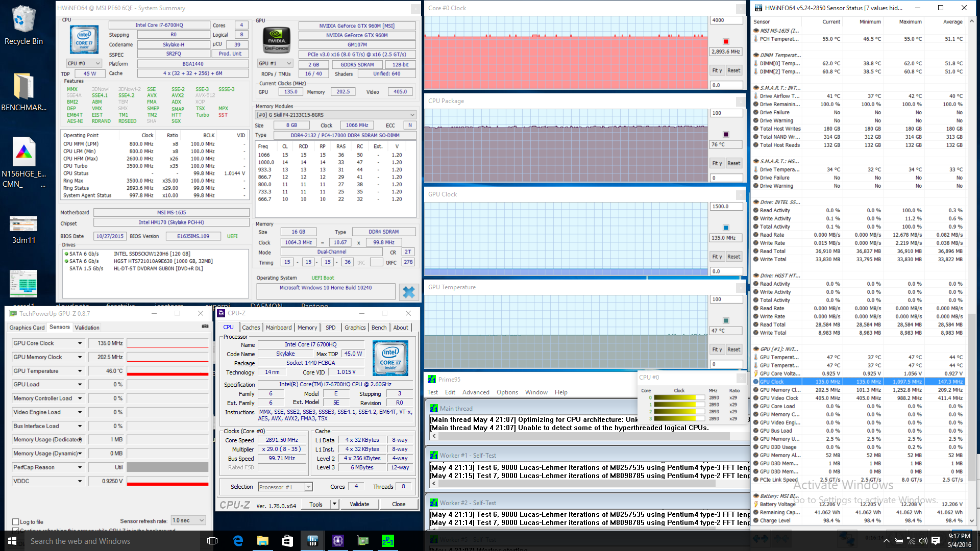Viewport: 980px width, 551px height.
Task: Enable the Log to file checkbox
Action: (x=16, y=522)
